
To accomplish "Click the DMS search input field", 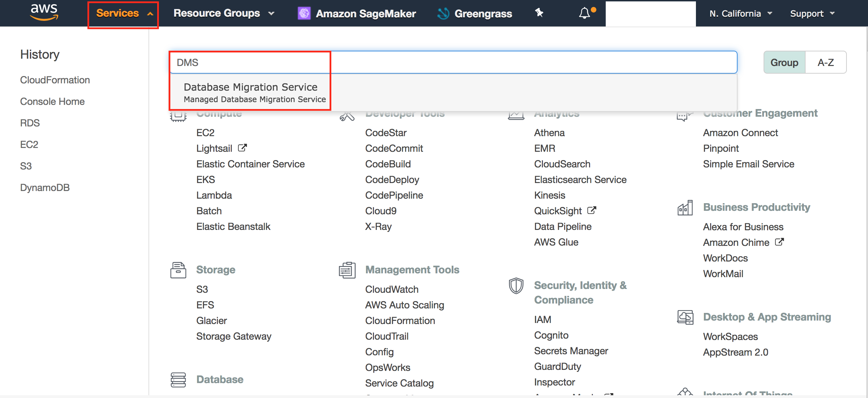I will (x=451, y=63).
